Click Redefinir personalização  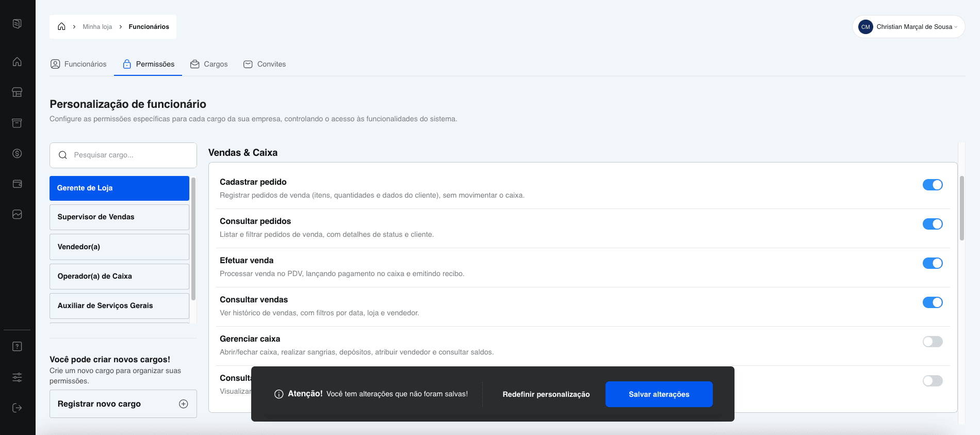pyautogui.click(x=546, y=394)
